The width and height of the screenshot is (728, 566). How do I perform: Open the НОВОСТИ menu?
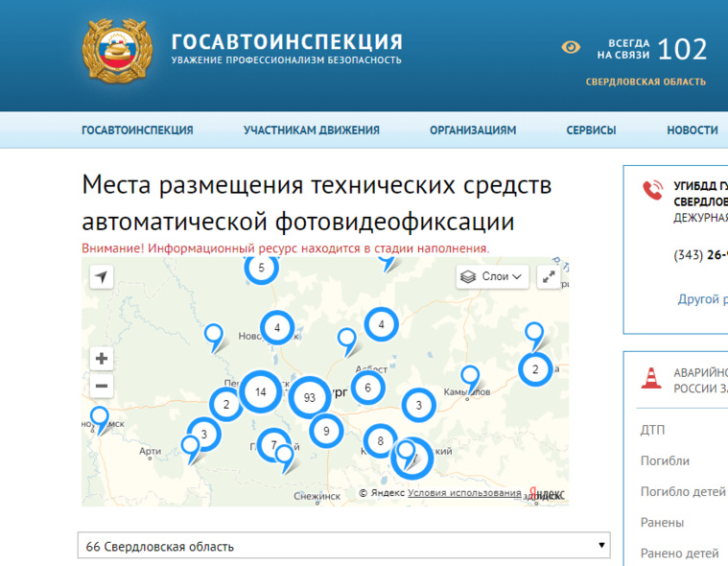[x=693, y=130]
